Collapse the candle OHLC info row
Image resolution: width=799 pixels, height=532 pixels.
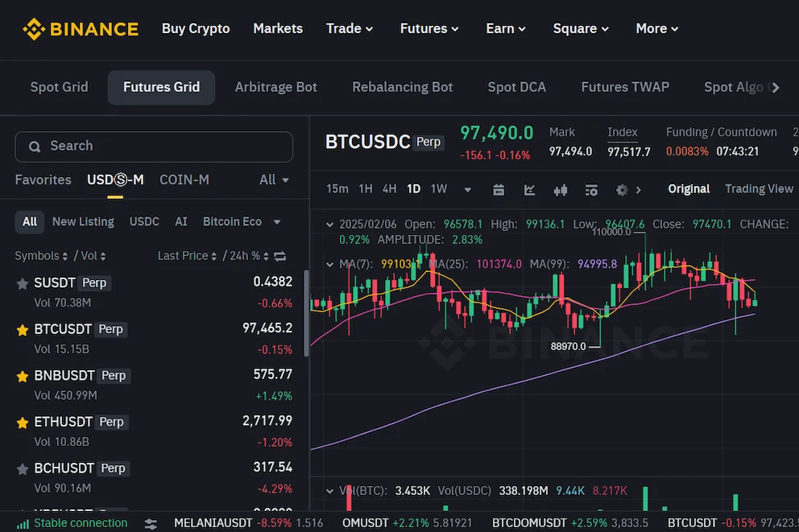(x=329, y=225)
